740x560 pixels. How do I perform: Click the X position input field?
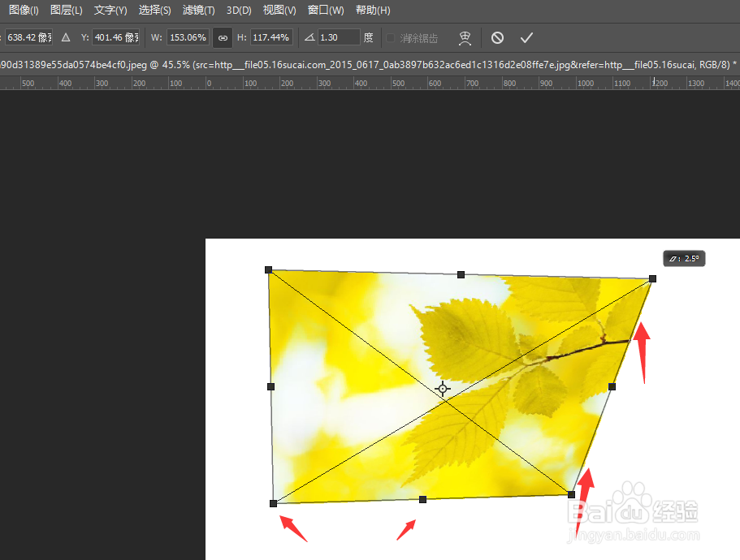tap(28, 37)
